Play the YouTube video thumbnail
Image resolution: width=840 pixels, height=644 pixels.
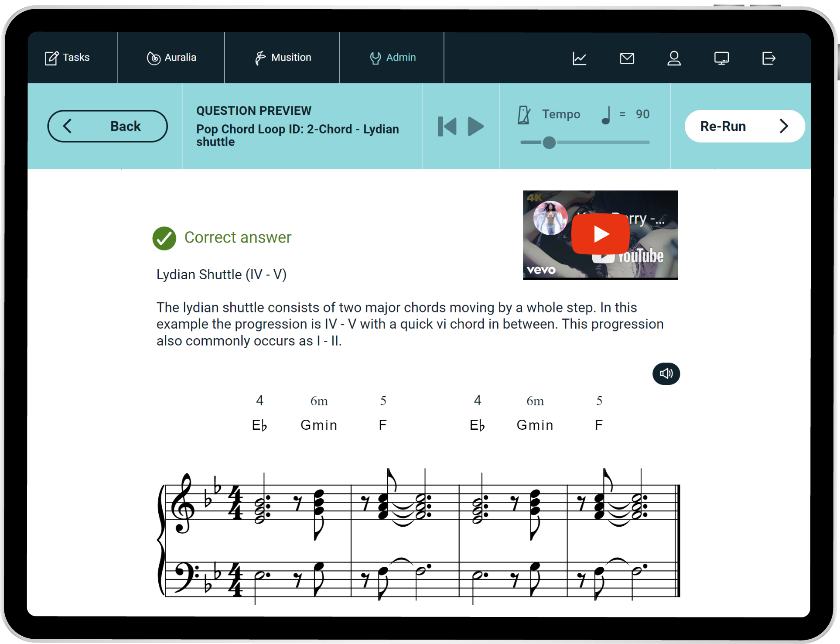tap(600, 234)
